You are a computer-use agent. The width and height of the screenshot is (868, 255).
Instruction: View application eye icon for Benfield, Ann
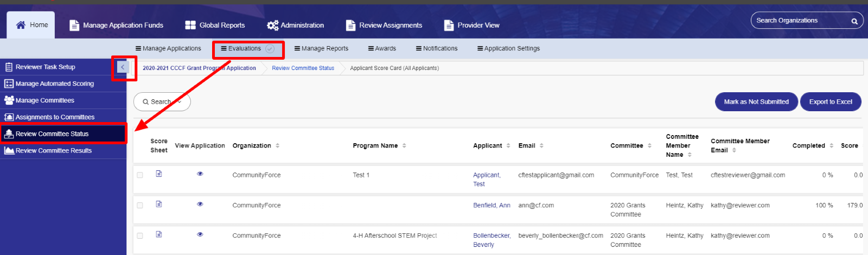(200, 204)
